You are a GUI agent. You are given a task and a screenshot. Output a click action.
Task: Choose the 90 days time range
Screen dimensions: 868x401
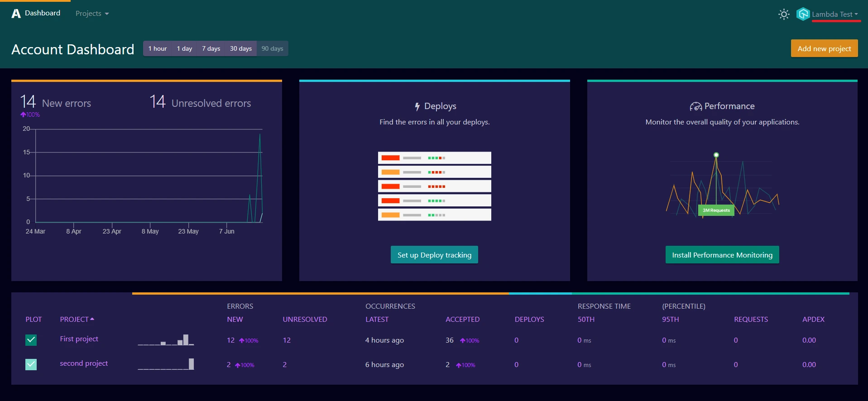272,48
